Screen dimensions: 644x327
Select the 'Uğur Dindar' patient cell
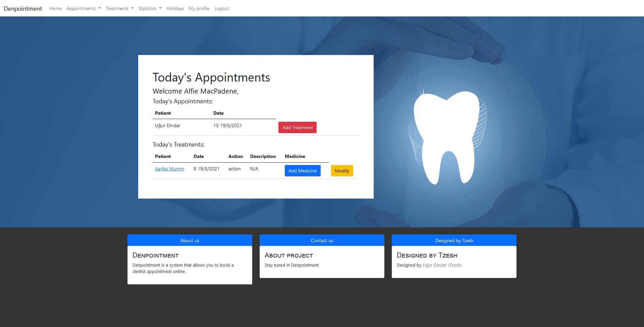click(168, 125)
